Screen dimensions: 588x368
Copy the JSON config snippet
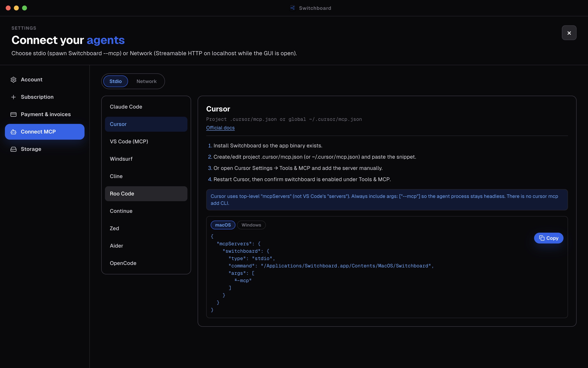pyautogui.click(x=549, y=238)
